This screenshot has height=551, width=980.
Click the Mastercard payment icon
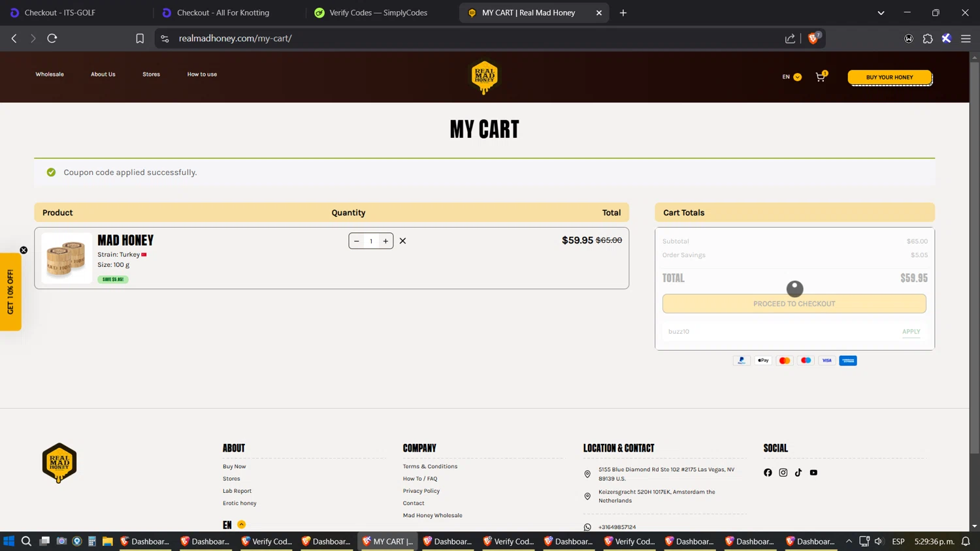785,360
